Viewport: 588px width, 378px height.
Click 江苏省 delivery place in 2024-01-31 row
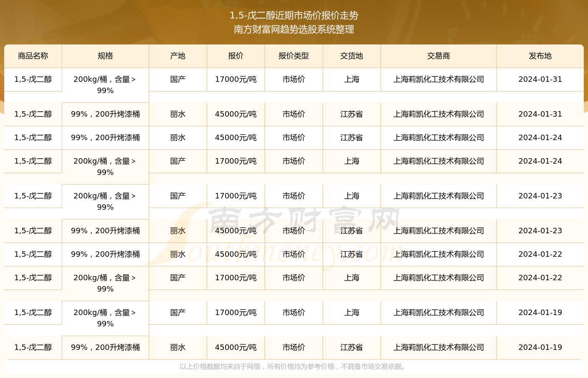352,114
